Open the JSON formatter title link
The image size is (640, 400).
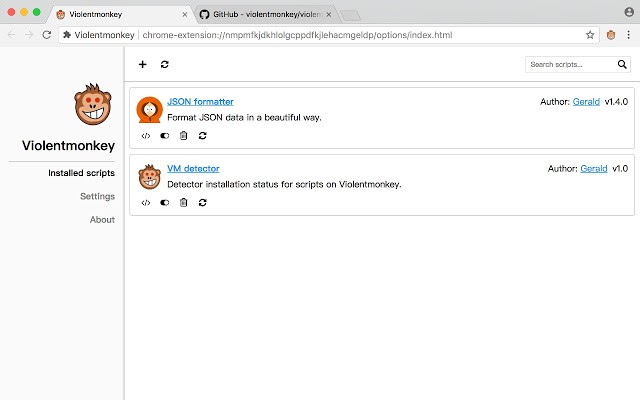tap(200, 101)
